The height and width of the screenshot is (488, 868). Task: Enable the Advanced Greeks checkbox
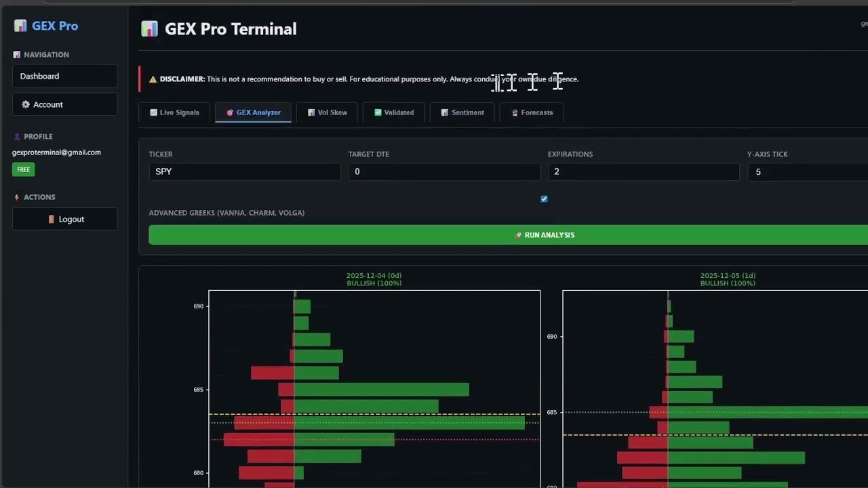pos(544,199)
